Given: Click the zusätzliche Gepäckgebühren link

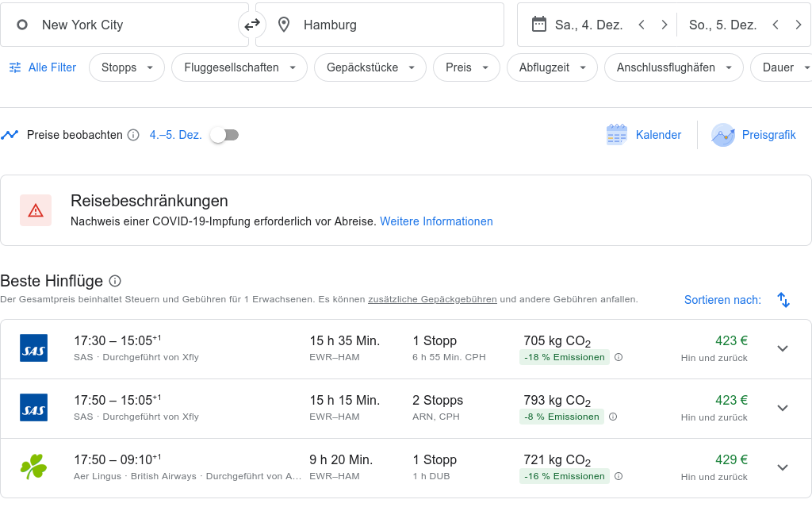Looking at the screenshot, I should coord(432,299).
